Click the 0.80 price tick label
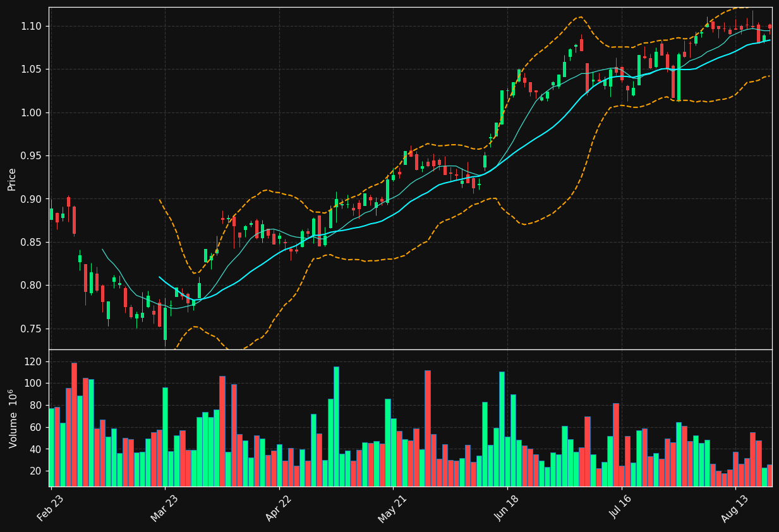Screen dimensions: 779x532 (32, 286)
